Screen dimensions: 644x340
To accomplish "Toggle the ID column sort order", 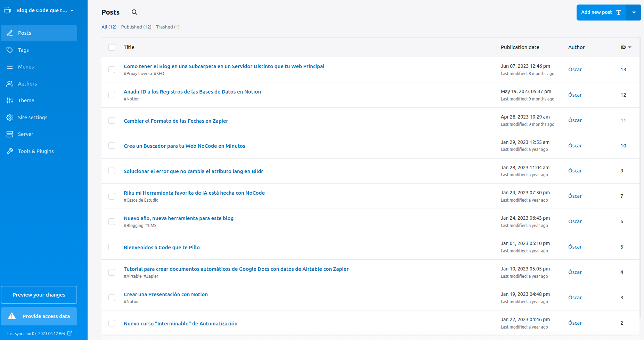I will [x=625, y=47].
